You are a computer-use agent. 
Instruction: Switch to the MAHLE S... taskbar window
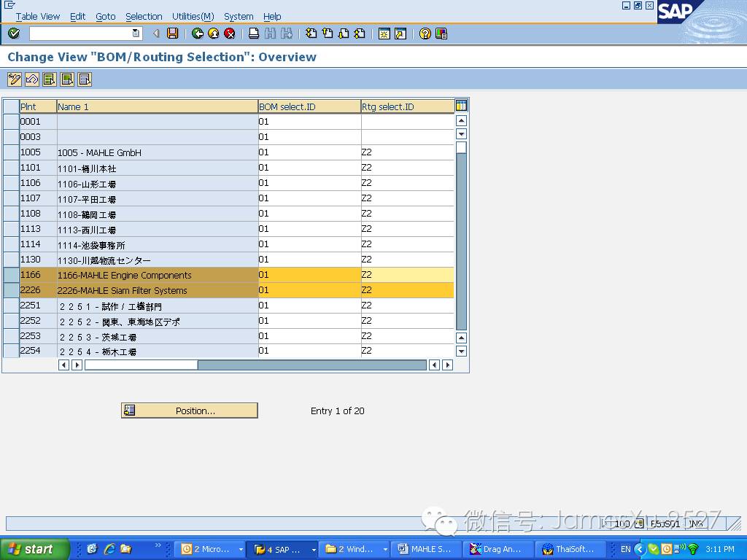pos(425,549)
